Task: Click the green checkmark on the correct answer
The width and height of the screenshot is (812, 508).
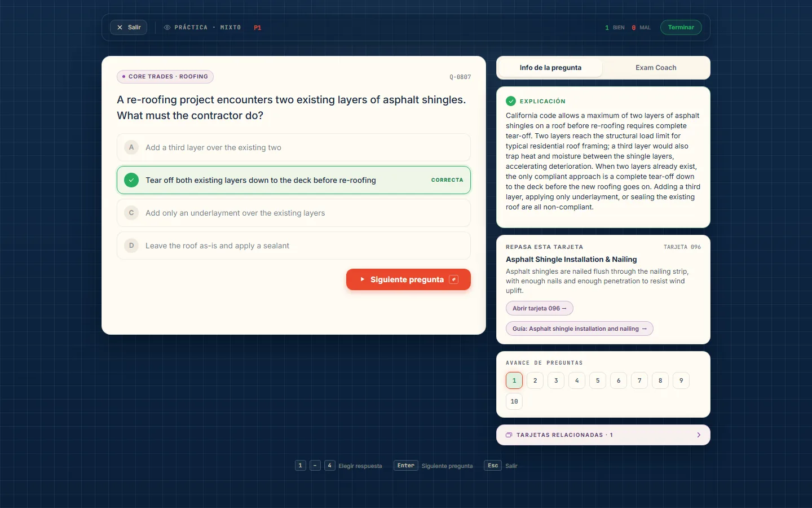Action: pyautogui.click(x=131, y=180)
